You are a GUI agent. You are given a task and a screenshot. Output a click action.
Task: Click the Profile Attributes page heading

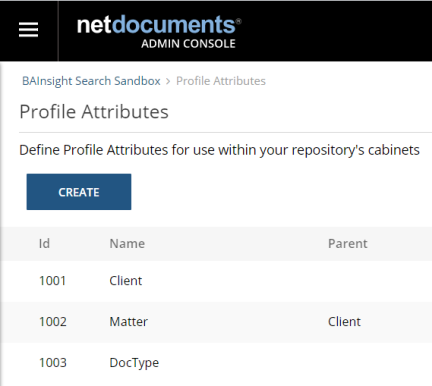pos(94,112)
